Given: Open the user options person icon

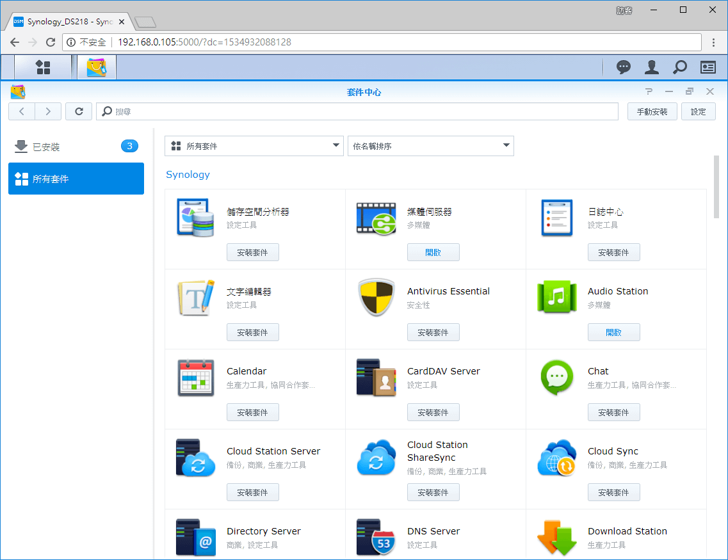Looking at the screenshot, I should (x=651, y=67).
